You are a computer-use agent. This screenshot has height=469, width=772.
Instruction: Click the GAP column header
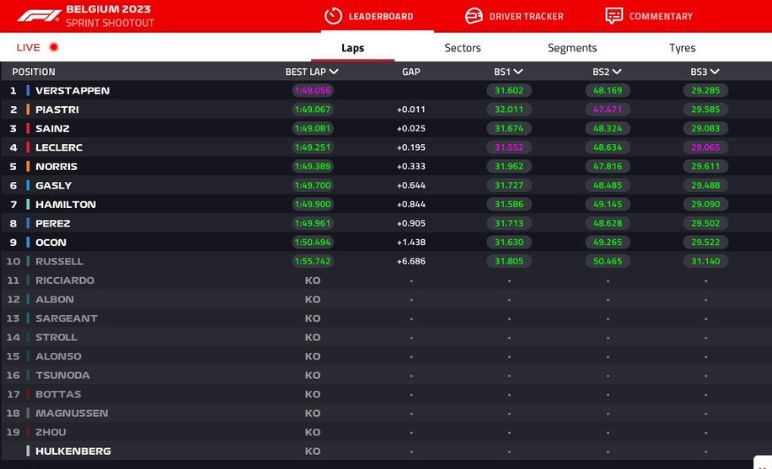[x=411, y=72]
